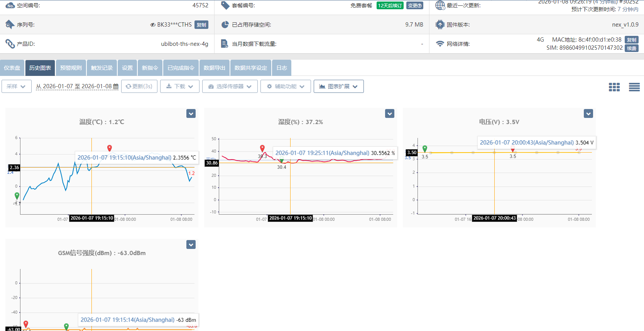
Task: Click the eye icon to reveal serial number
Action: [x=153, y=25]
